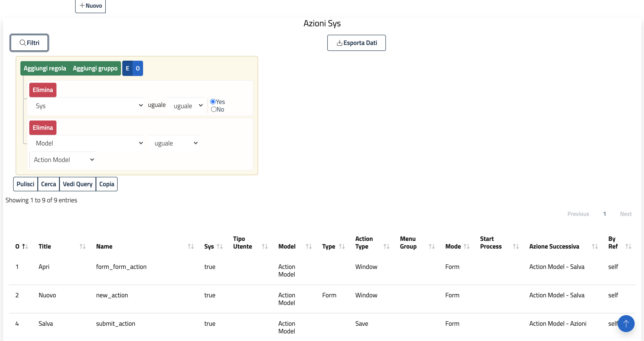Click the scroll-to-top arrow button

click(x=626, y=324)
